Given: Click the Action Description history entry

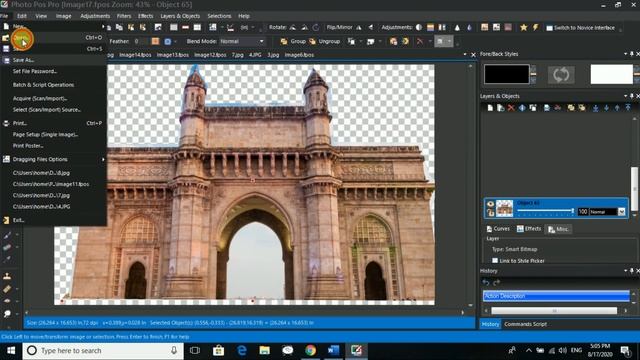Looking at the screenshot, I should [x=556, y=296].
